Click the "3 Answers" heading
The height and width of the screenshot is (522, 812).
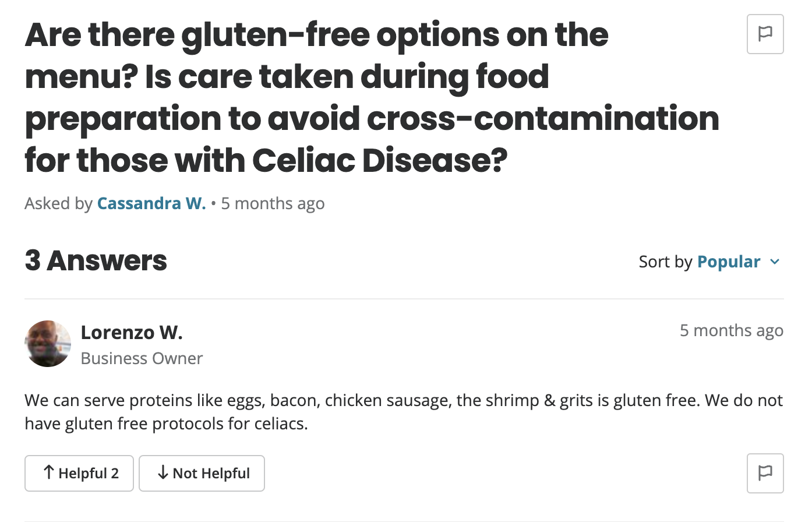click(x=96, y=260)
